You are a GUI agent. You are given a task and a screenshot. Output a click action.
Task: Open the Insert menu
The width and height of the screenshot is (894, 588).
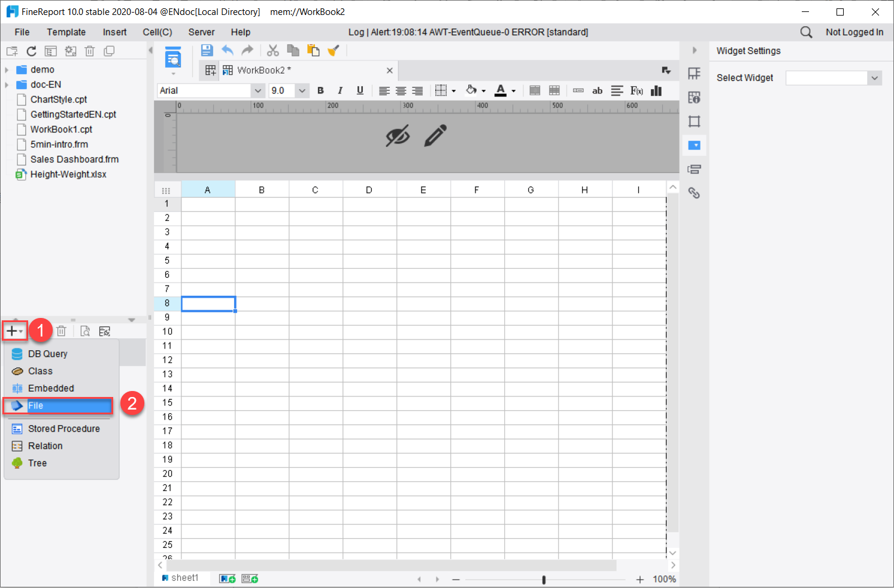tap(114, 32)
